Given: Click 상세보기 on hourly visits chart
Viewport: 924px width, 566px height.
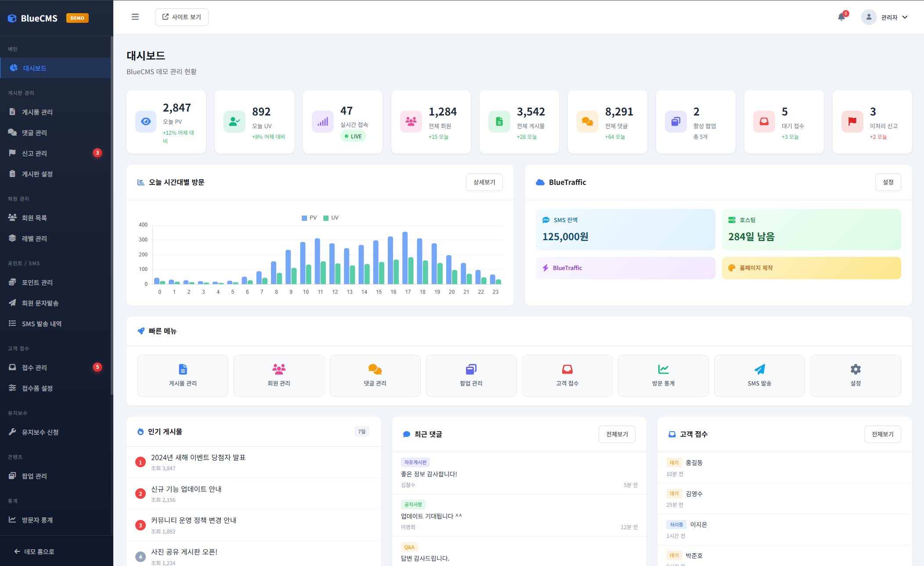Looking at the screenshot, I should pyautogui.click(x=484, y=182).
